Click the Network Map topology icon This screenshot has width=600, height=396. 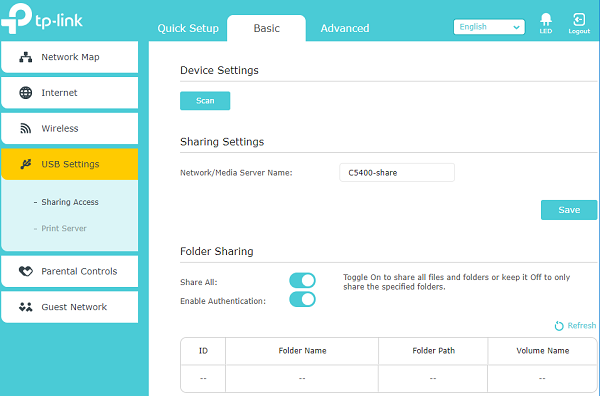click(26, 57)
